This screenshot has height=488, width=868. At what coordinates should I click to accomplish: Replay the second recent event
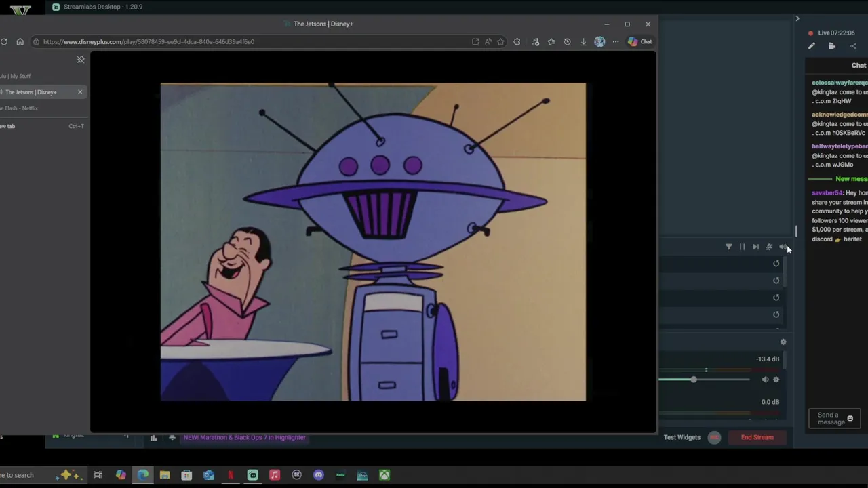tap(776, 281)
